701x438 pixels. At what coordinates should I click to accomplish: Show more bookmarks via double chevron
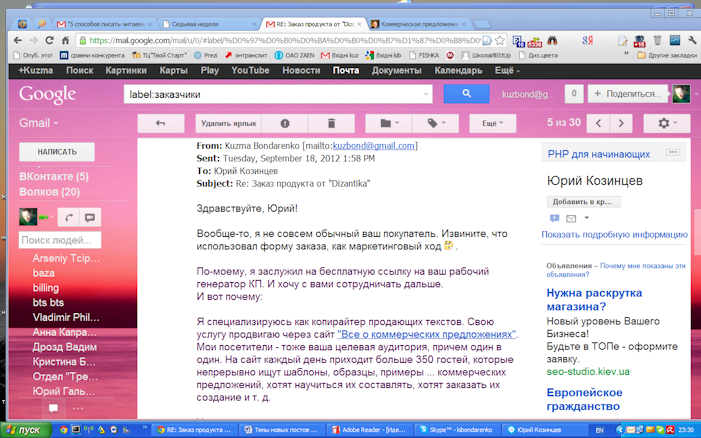pos(626,55)
